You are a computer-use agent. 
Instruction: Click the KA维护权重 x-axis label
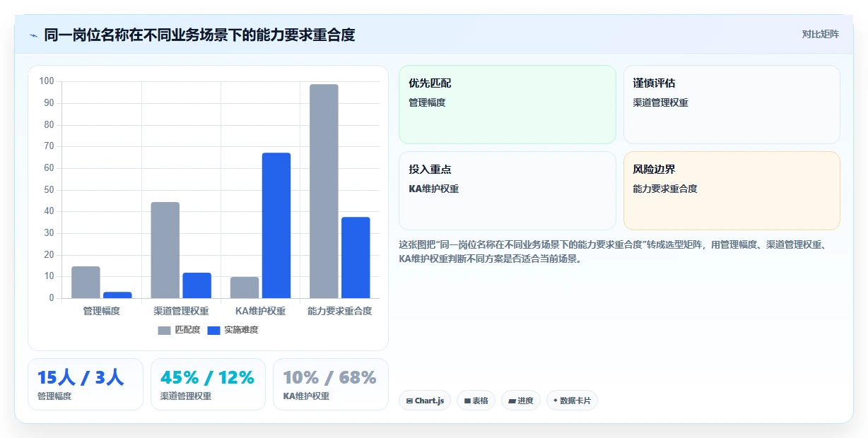tap(261, 311)
